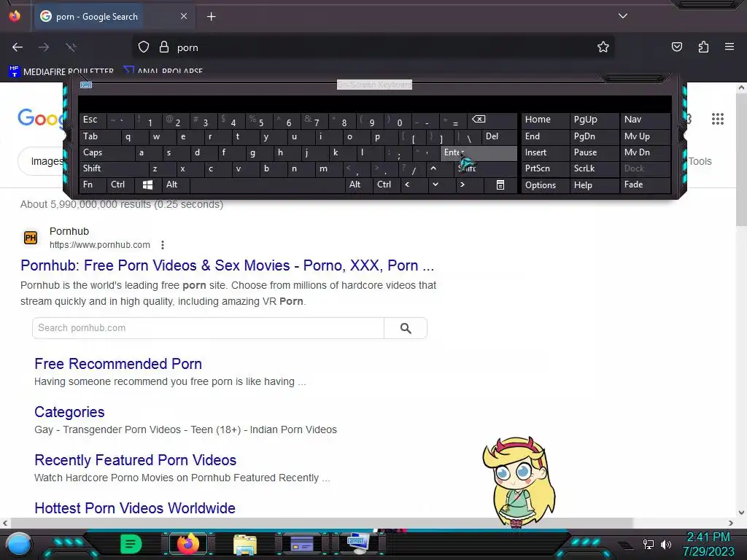747x560 pixels.
Task: Click the Esc key on keyboard
Action: pyautogui.click(x=93, y=120)
